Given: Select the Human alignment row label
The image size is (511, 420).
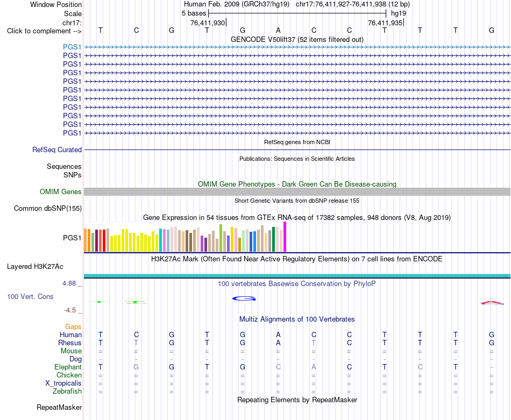Looking at the screenshot, I should (70, 334).
